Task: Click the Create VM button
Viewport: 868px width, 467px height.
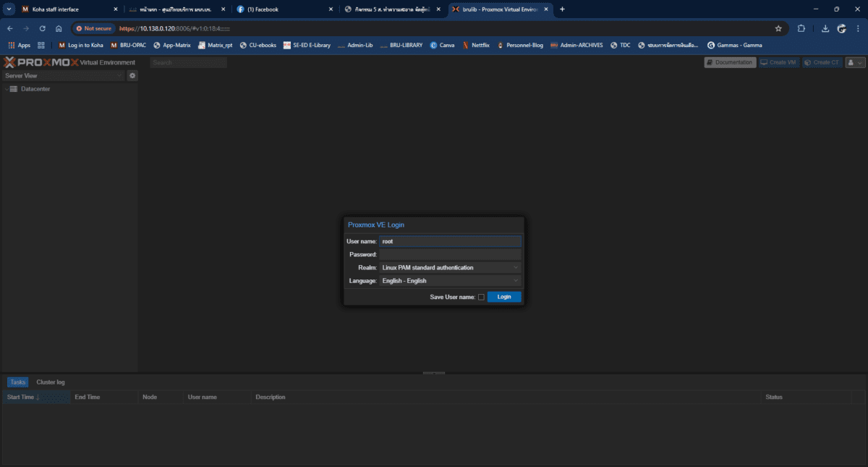Action: 778,62
